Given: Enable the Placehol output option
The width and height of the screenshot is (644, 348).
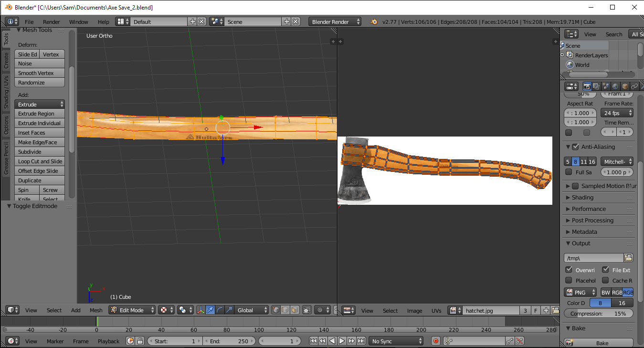Looking at the screenshot, I should pyautogui.click(x=568, y=280).
